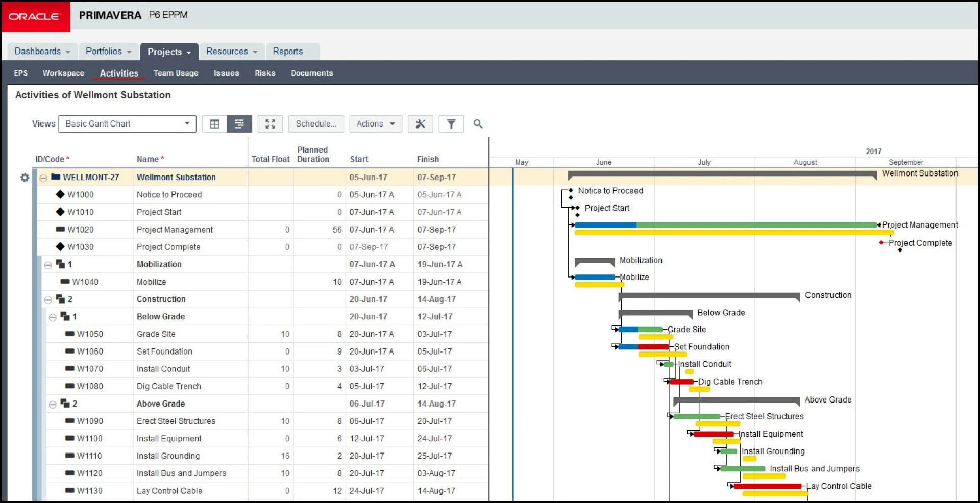
Task: Click the fullscreen expand icon
Action: pyautogui.click(x=270, y=124)
